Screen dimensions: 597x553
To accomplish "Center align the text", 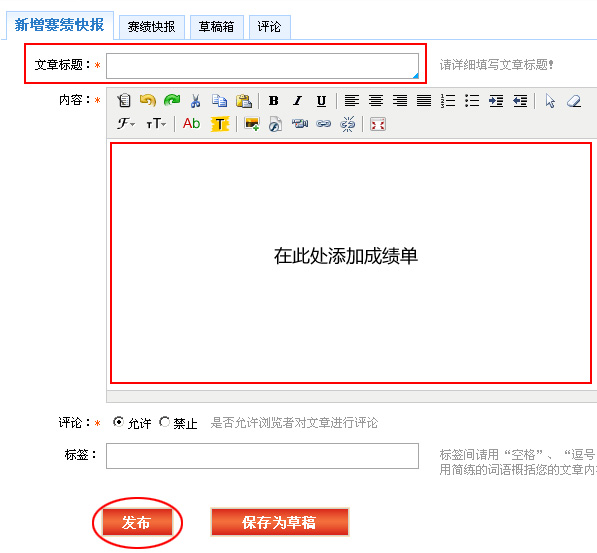I will (376, 101).
